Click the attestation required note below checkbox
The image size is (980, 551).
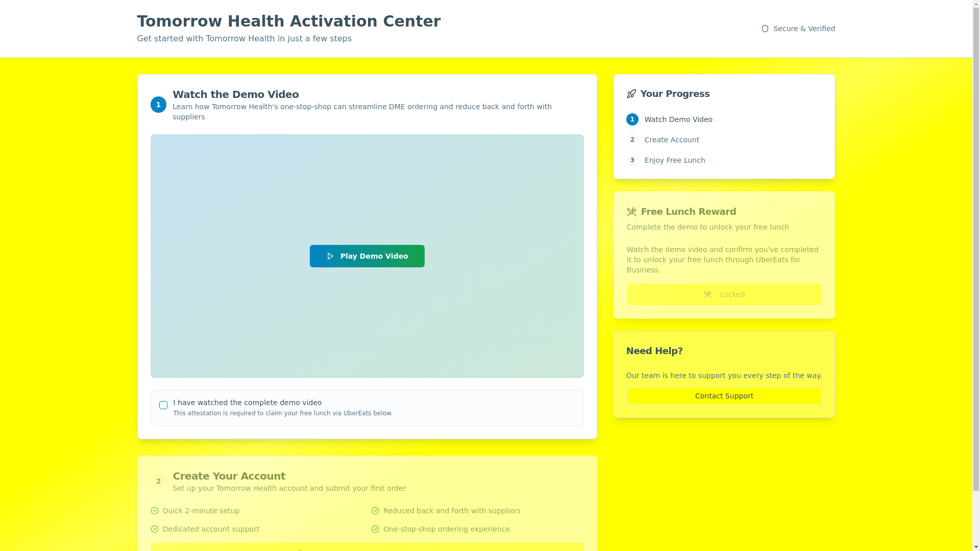(x=283, y=413)
